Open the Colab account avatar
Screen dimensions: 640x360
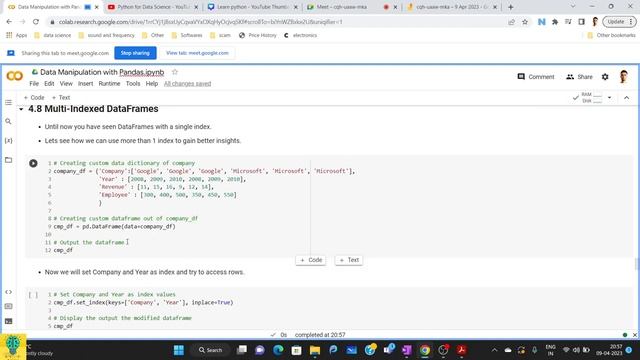click(623, 76)
